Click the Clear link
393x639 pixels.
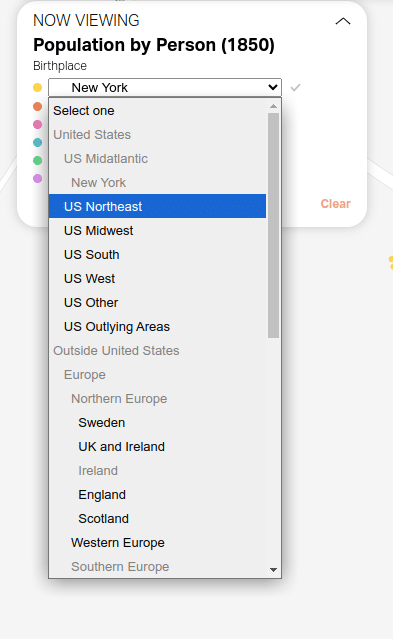[335, 204]
